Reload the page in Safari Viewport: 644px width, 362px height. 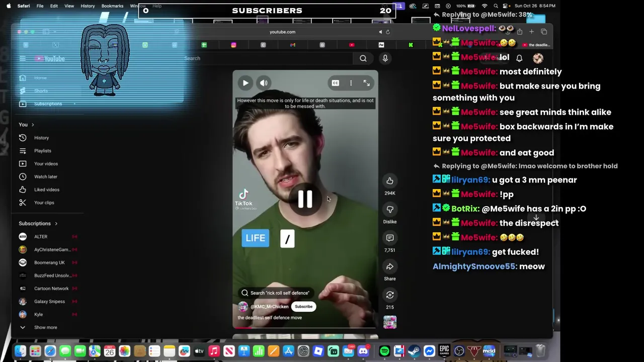(387, 32)
